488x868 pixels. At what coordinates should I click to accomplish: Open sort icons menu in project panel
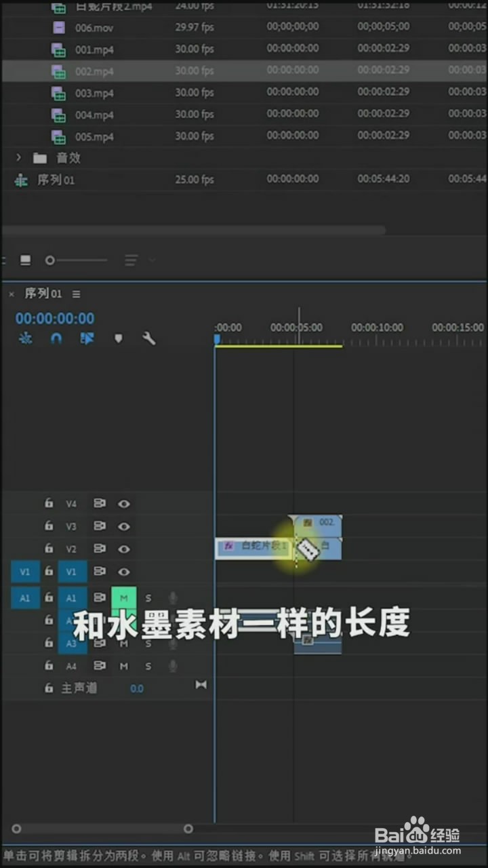tap(131, 260)
